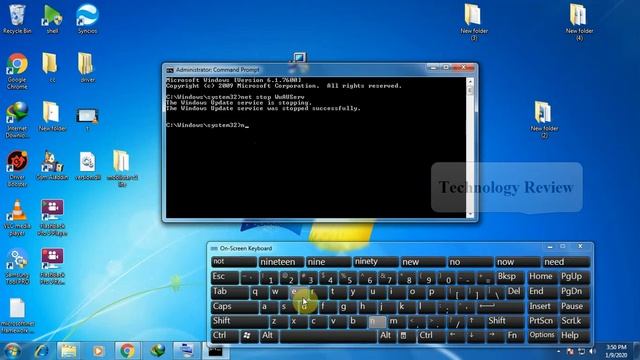Screen dimensions: 640x360
Task: Launch Driver Booster from desktop
Action: click(17, 169)
